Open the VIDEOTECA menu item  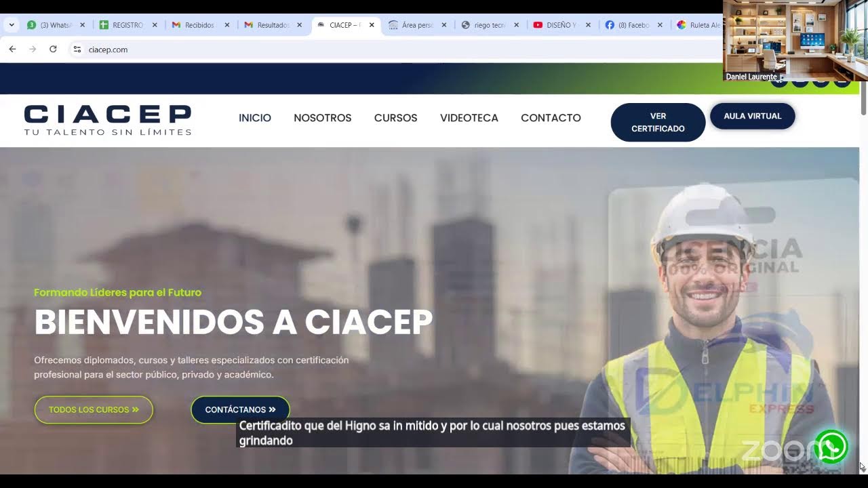tap(469, 118)
